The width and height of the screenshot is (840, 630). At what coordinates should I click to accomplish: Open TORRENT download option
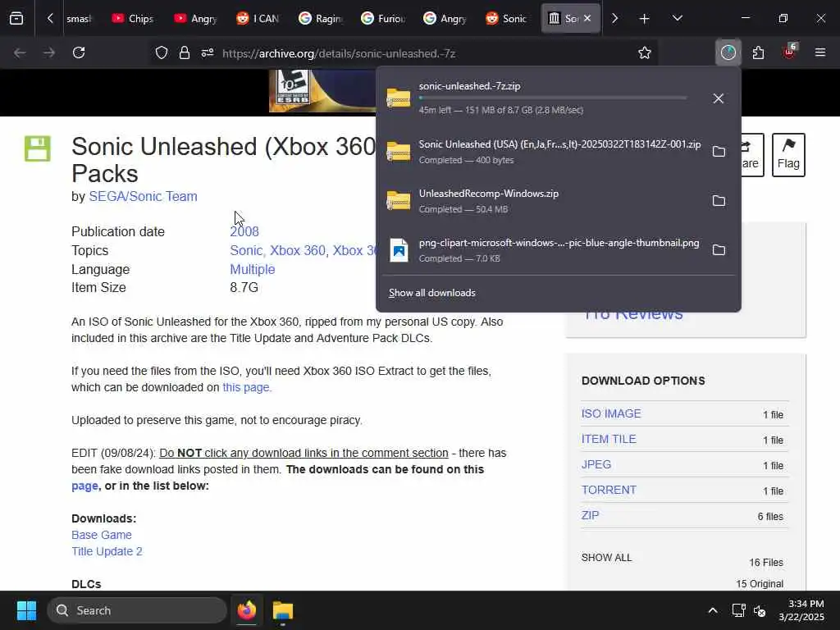click(x=609, y=490)
